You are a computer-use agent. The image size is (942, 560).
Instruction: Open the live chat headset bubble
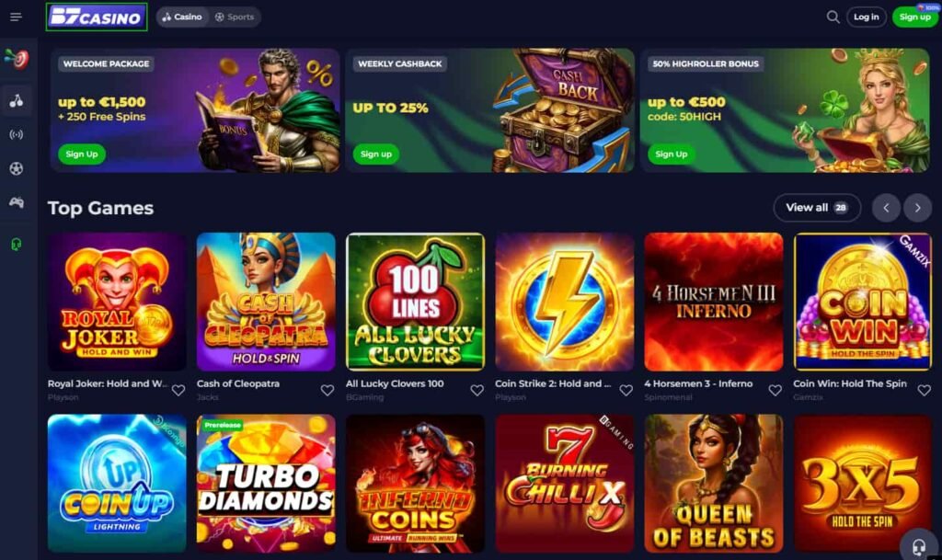(919, 546)
